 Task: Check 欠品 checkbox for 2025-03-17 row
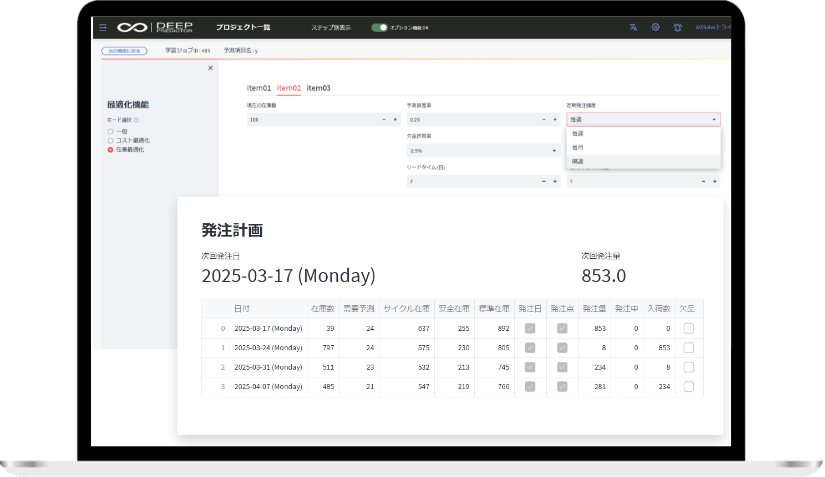(x=688, y=328)
